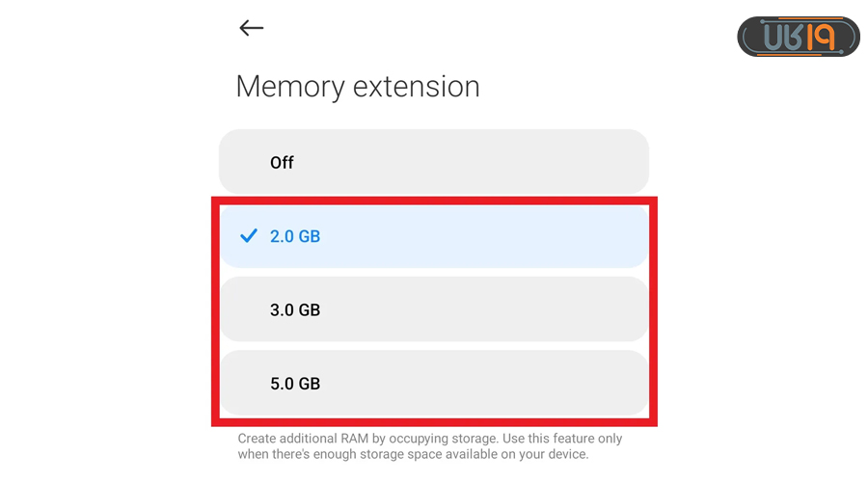Click the Memory extension page title
The height and width of the screenshot is (482, 868).
(358, 87)
